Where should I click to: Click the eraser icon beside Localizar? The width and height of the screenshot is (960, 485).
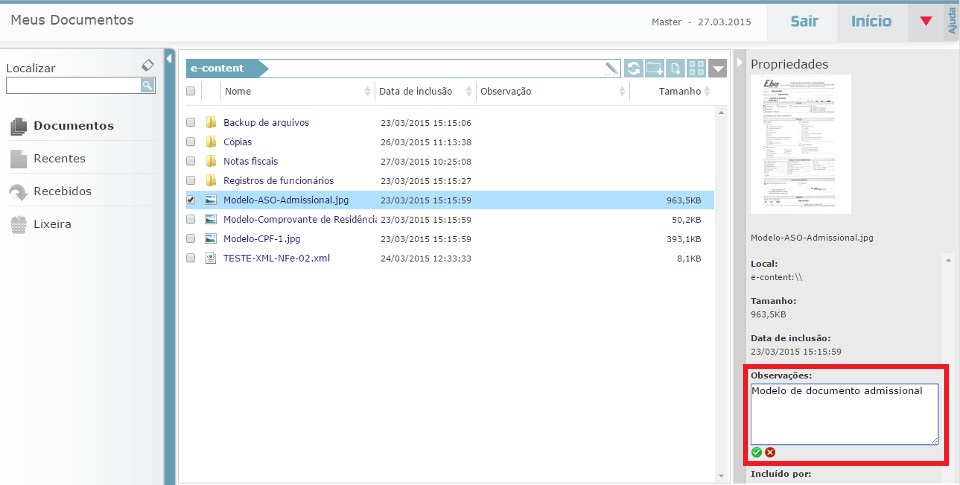coord(148,65)
